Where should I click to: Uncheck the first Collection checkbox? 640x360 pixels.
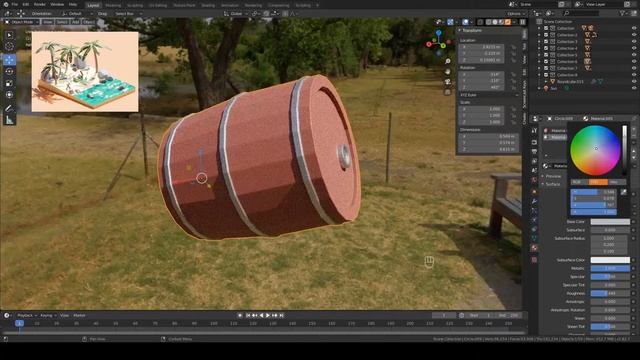(x=546, y=28)
